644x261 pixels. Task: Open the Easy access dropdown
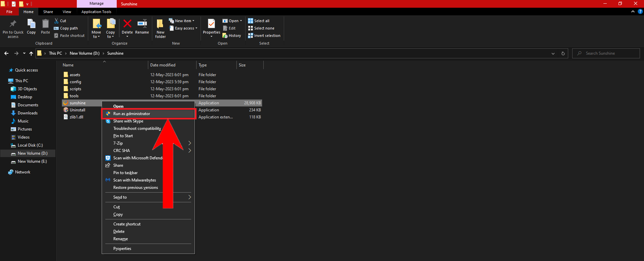tap(183, 28)
